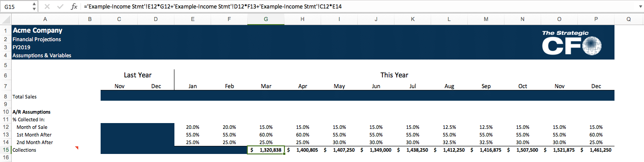
Task: Select the Aug 2nd Month After 32.5% cell
Action: 449,142
